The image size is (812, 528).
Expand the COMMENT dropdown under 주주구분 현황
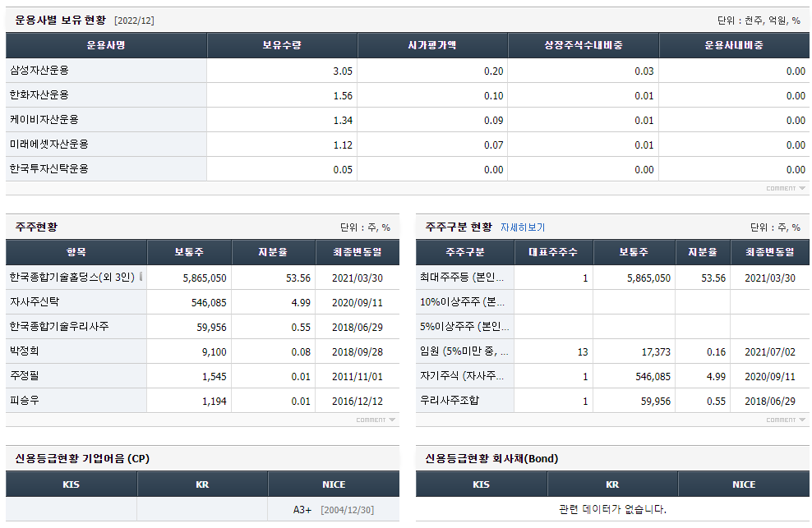782,419
